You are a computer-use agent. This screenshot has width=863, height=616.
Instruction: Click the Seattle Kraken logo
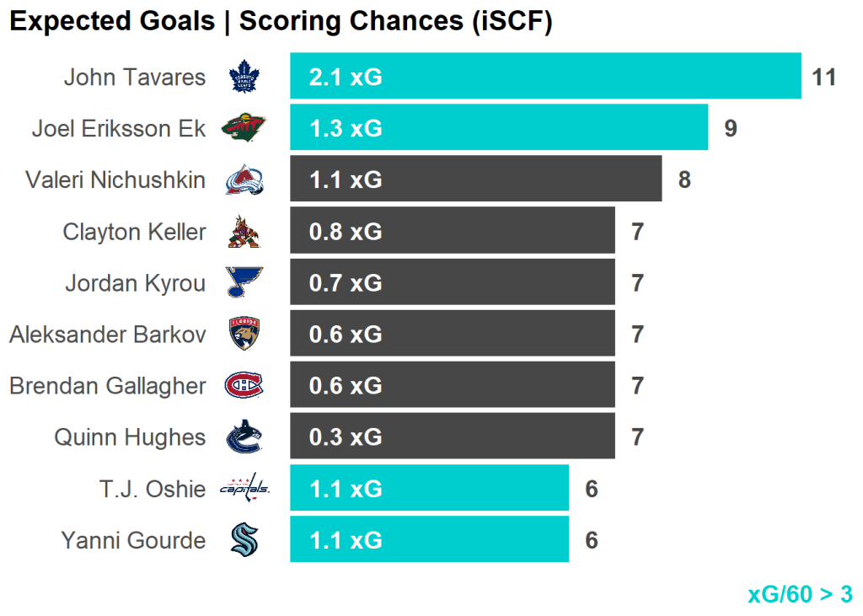tap(244, 539)
